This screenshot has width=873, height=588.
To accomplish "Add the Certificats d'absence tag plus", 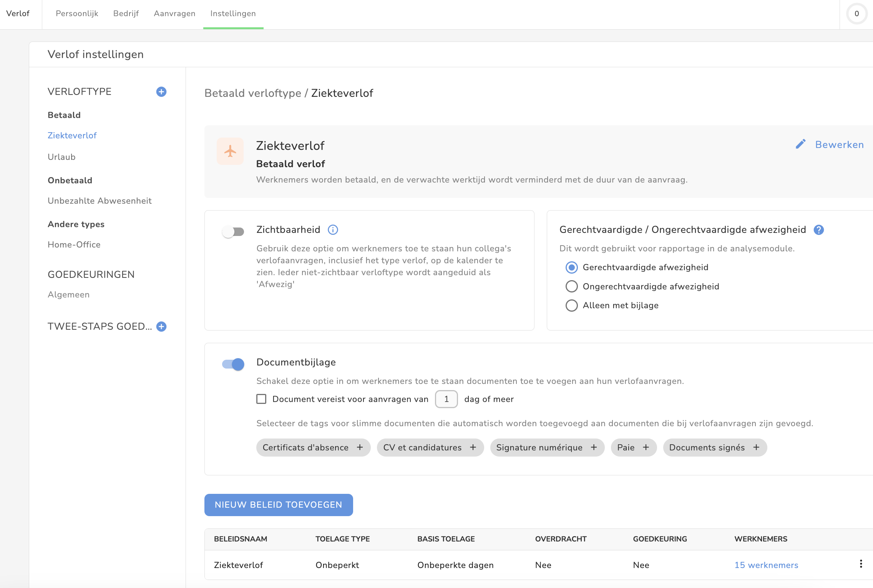I will coord(360,448).
